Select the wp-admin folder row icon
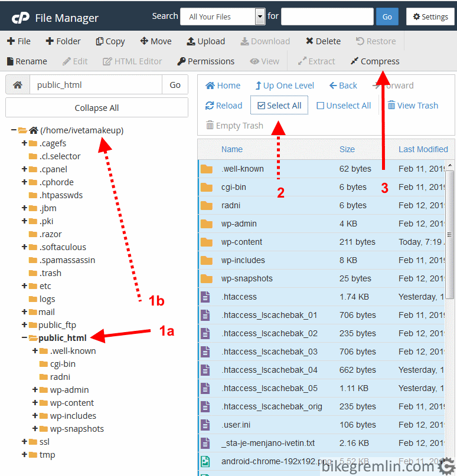The height and width of the screenshot is (476, 457). point(207,224)
